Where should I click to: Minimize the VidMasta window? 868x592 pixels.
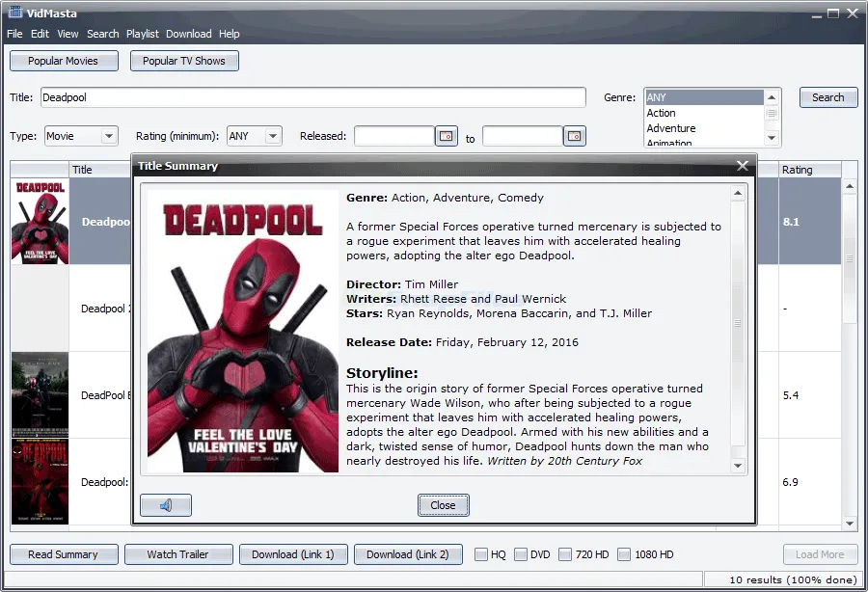tap(817, 14)
